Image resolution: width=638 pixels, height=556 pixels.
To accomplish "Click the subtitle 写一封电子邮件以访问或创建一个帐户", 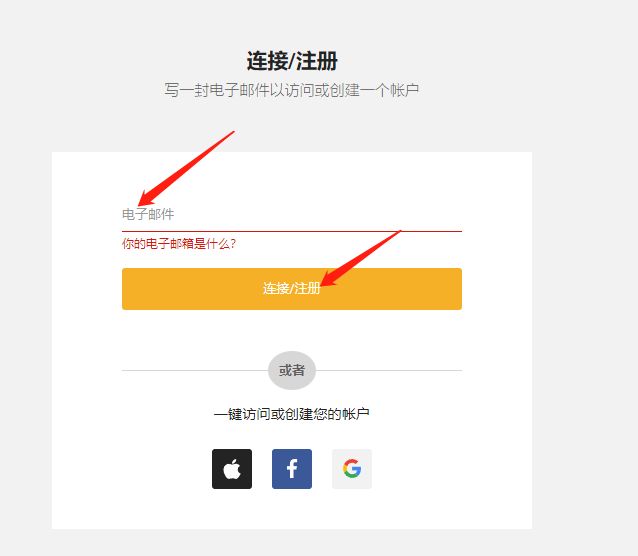I will 292,90.
